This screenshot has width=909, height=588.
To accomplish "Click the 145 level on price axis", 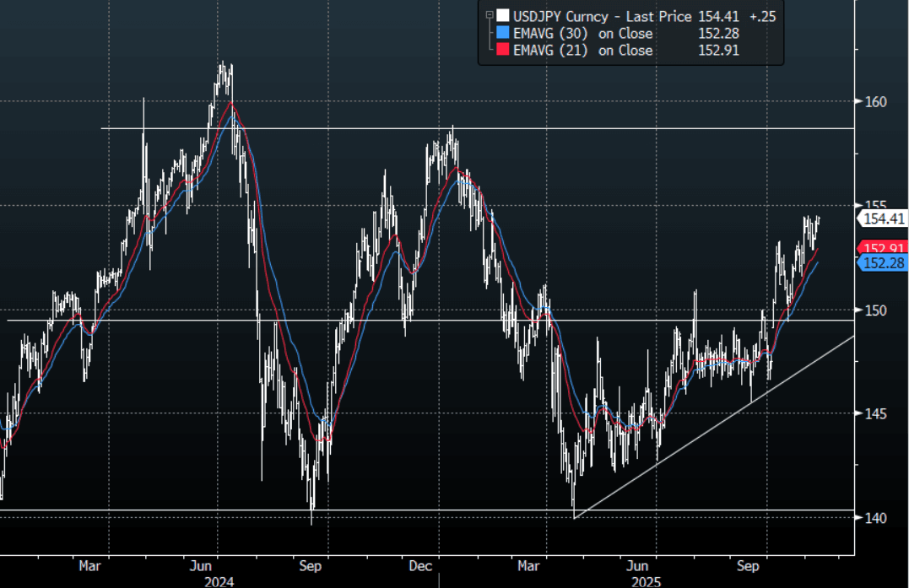I will 874,413.
